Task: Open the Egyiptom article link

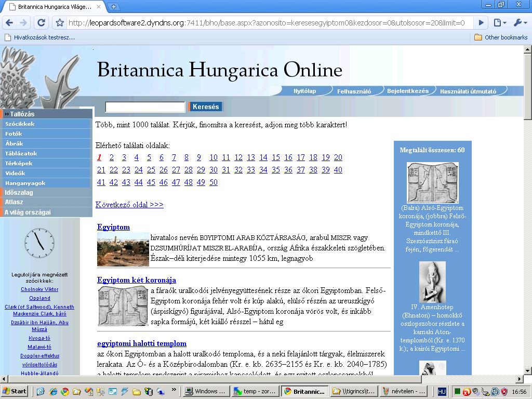Action: (x=113, y=227)
